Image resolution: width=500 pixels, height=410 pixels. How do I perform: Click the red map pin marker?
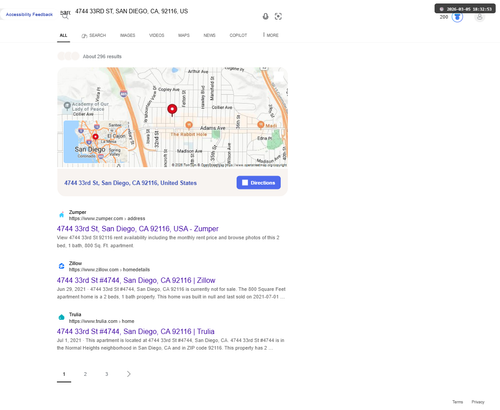tap(172, 110)
